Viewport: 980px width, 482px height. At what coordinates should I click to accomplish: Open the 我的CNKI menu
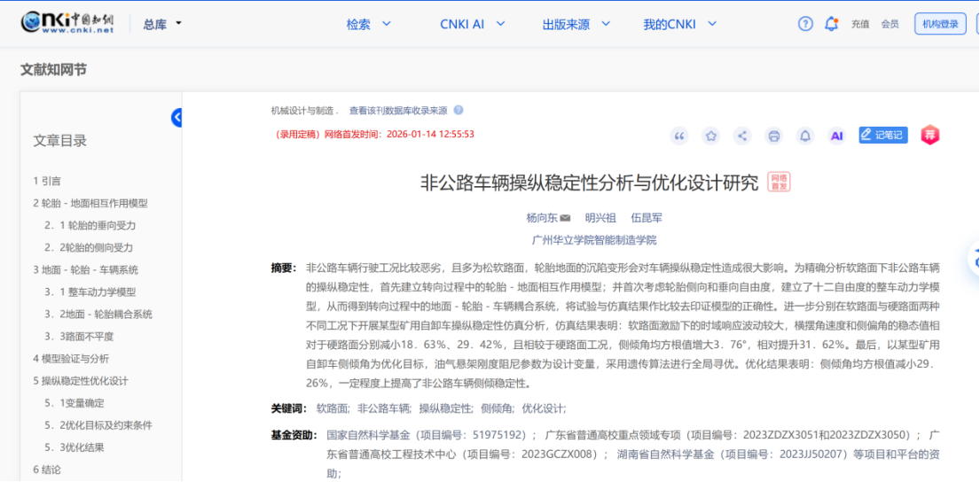tap(679, 24)
